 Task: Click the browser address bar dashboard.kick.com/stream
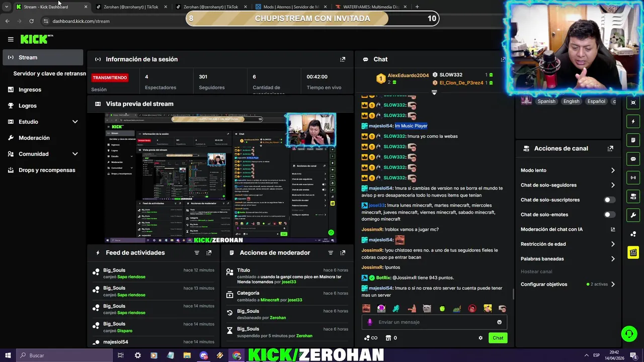pyautogui.click(x=81, y=21)
